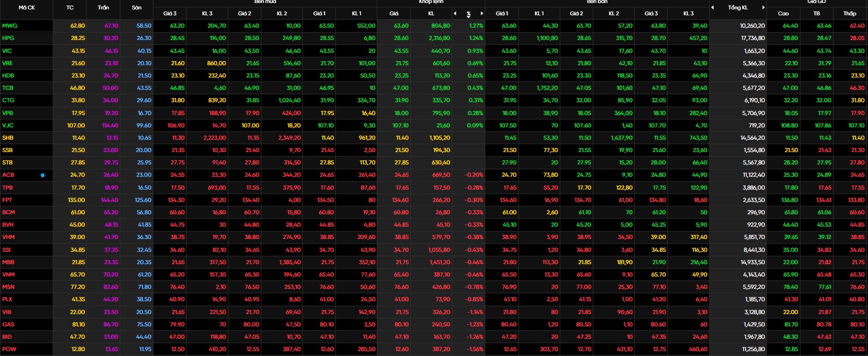Click the Tổng KL column header

click(738, 7)
